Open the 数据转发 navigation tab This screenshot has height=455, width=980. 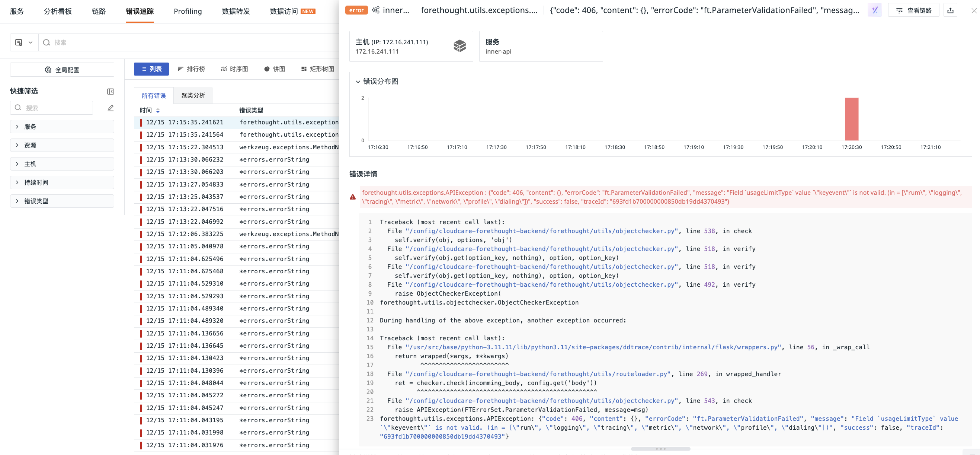[236, 12]
